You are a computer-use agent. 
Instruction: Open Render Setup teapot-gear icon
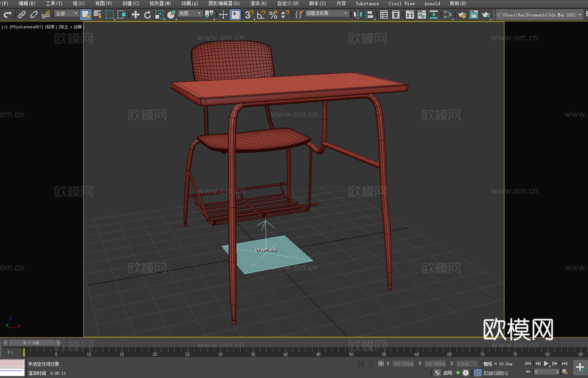[462, 14]
